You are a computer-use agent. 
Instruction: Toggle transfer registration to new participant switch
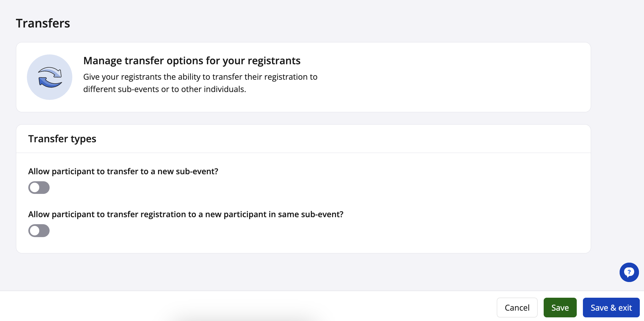coord(39,231)
